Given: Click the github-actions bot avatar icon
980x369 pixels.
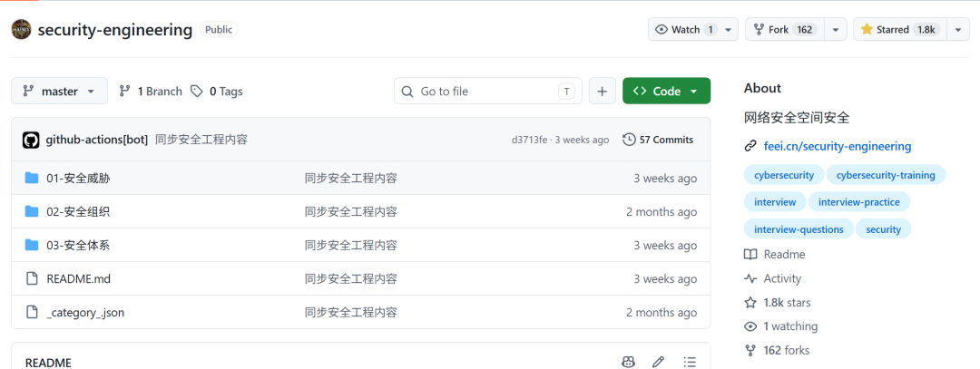Looking at the screenshot, I should pos(31,140).
